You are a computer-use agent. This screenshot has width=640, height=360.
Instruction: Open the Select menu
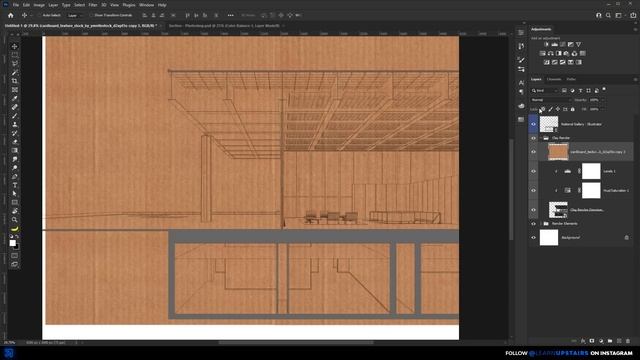[79, 5]
